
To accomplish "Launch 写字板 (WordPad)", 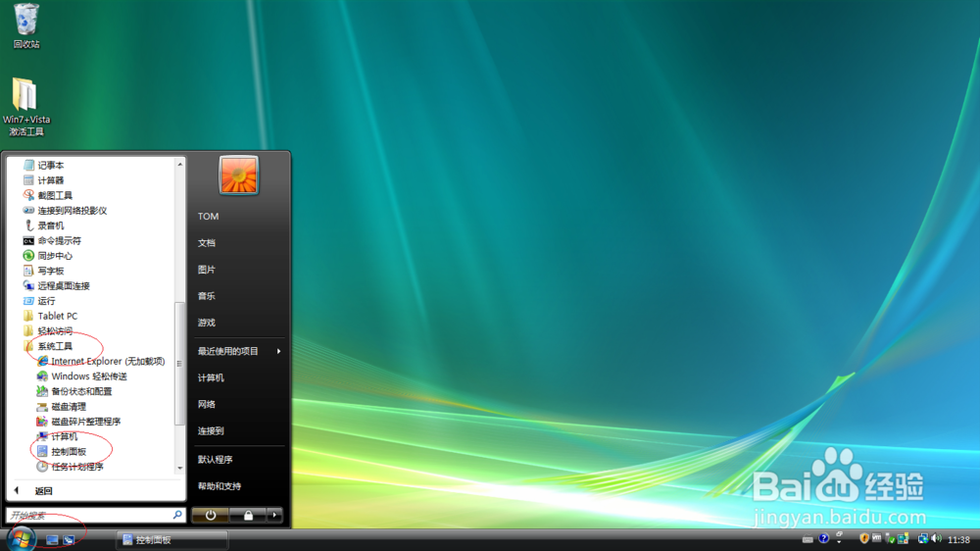I will 44,271.
